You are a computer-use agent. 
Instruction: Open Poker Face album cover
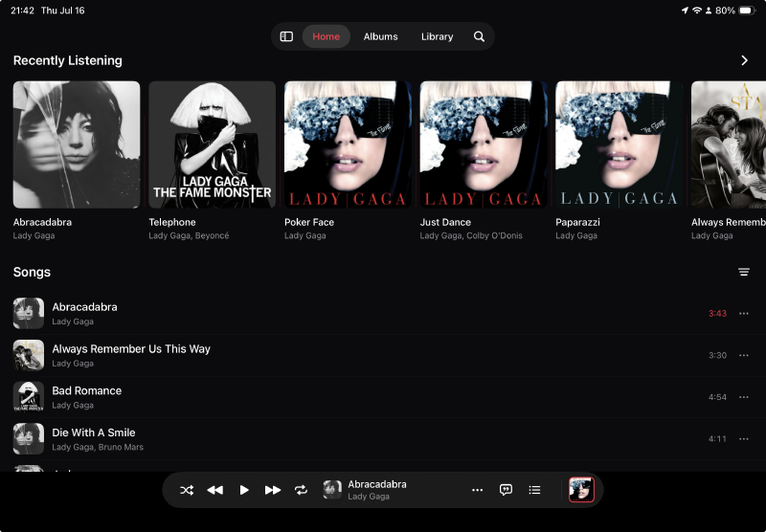click(348, 144)
